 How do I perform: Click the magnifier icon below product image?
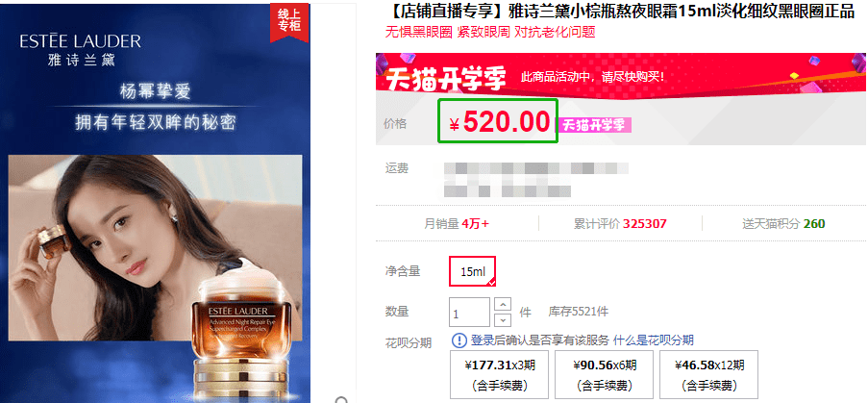(x=342, y=400)
